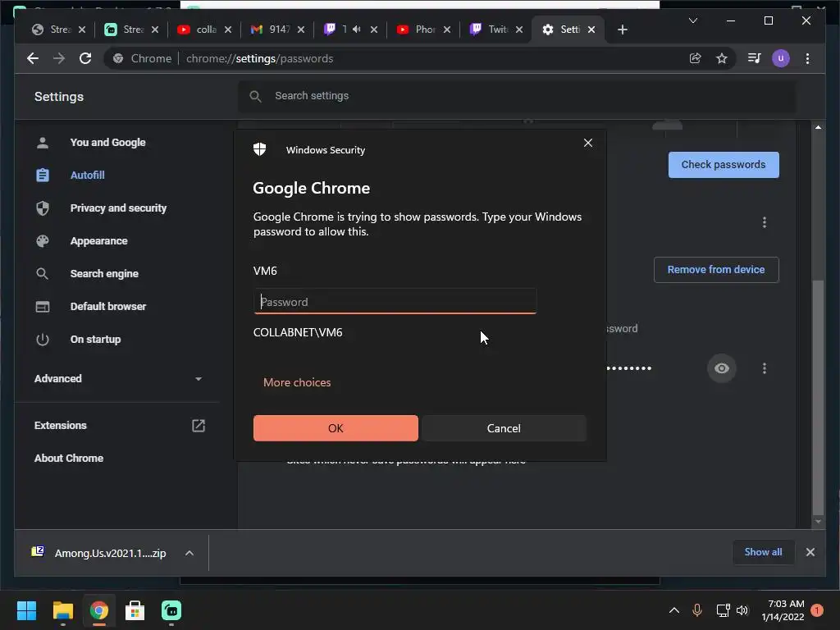Open Microsoft Store from taskbar
The image size is (840, 630).
(135, 610)
